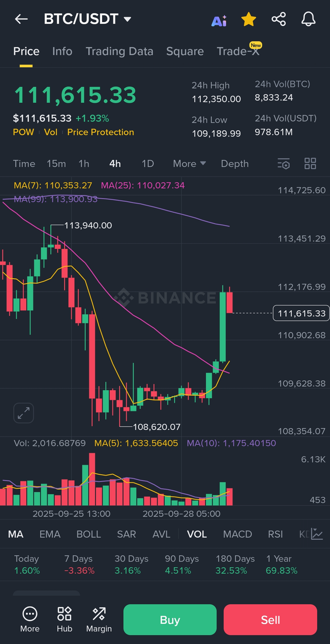
Task: Switch to the Trading Data tab
Action: pos(119,52)
